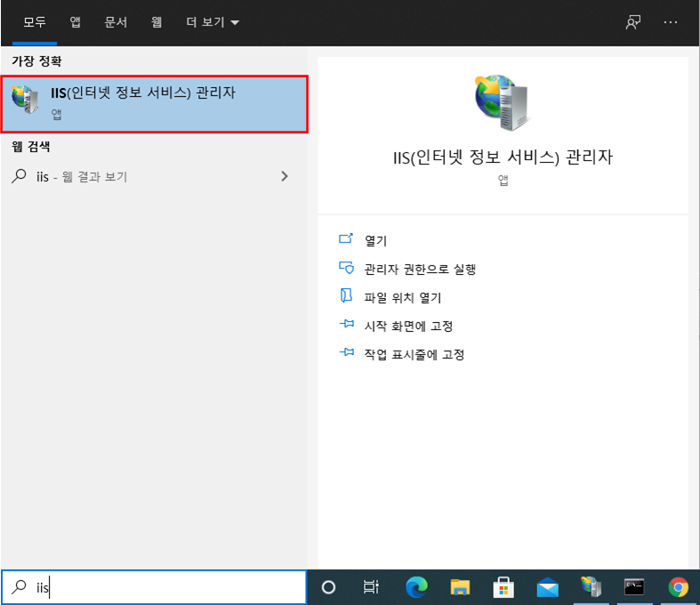This screenshot has width=700, height=605.
Task: Choose 시작 화면에 고정
Action: [x=408, y=326]
